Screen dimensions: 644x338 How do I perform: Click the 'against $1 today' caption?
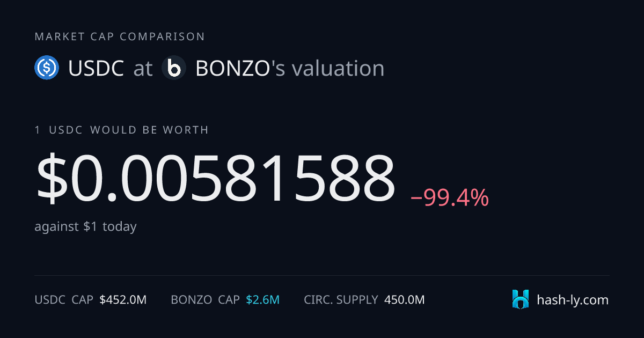click(85, 226)
